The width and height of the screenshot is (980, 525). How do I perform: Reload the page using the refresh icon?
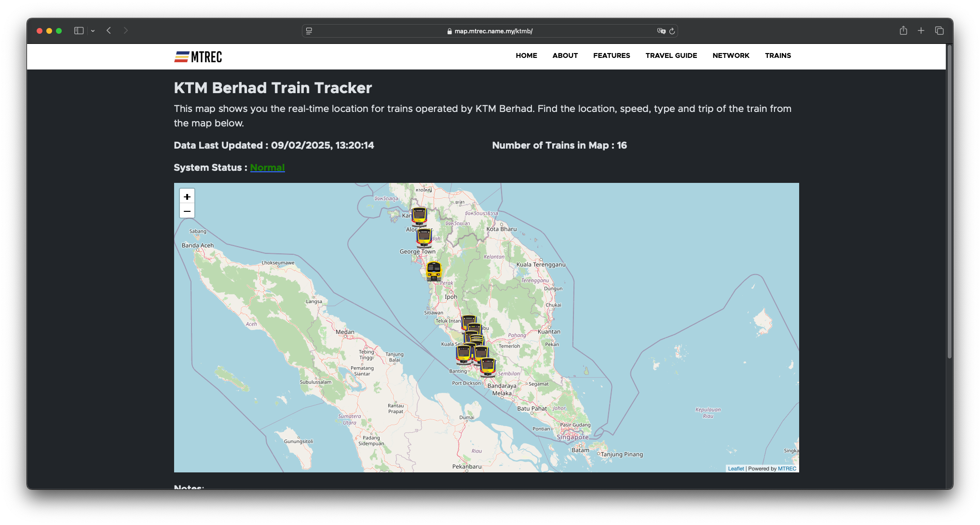672,30
